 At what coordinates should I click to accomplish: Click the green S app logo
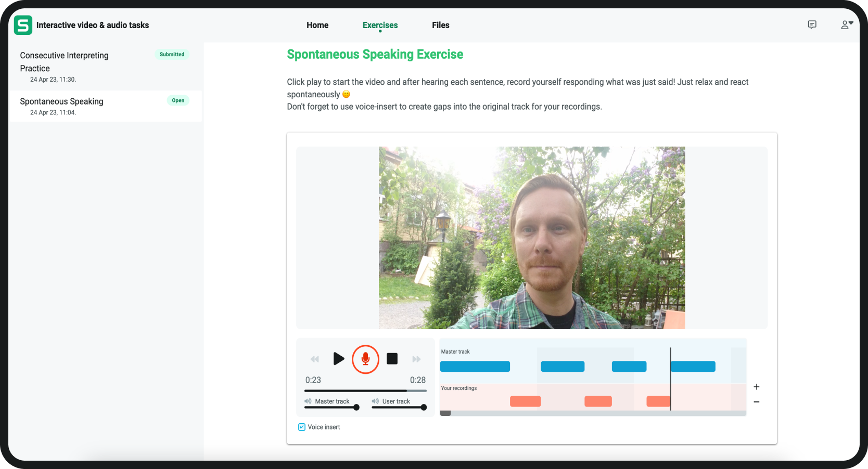[x=23, y=25]
